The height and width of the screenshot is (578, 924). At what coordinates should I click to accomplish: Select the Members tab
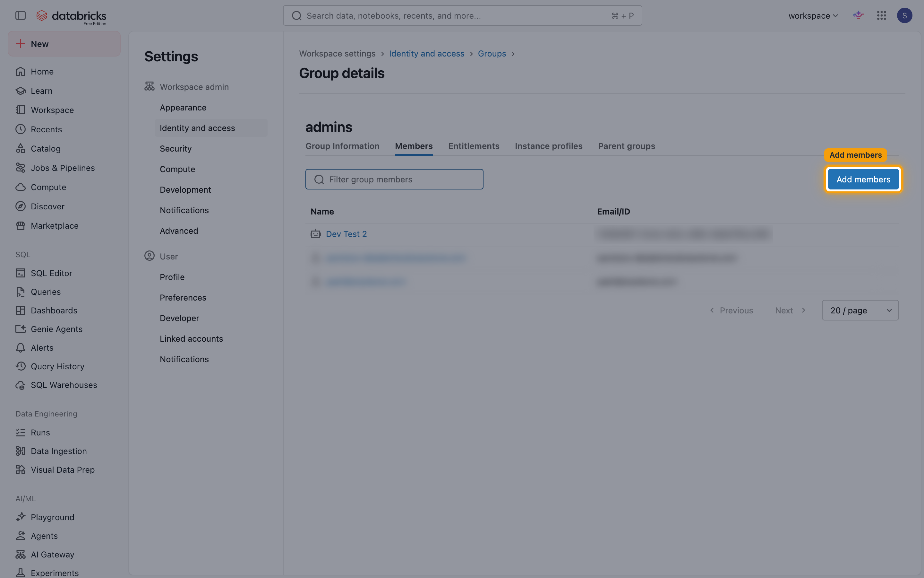coord(414,146)
